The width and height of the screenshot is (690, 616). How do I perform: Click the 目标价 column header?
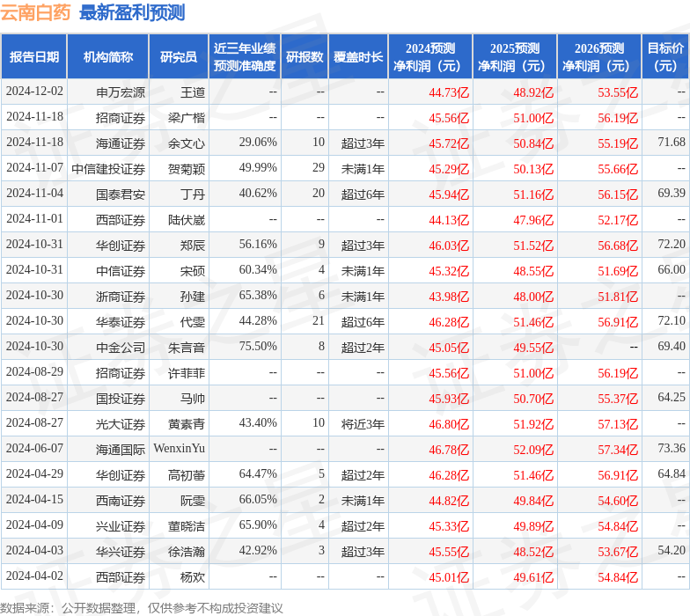click(x=665, y=56)
